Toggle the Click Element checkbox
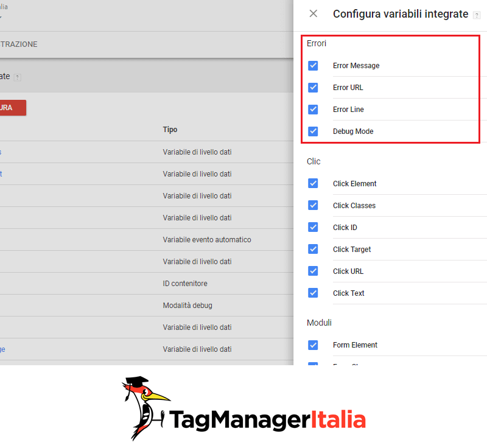The image size is (487, 448). pyautogui.click(x=313, y=183)
